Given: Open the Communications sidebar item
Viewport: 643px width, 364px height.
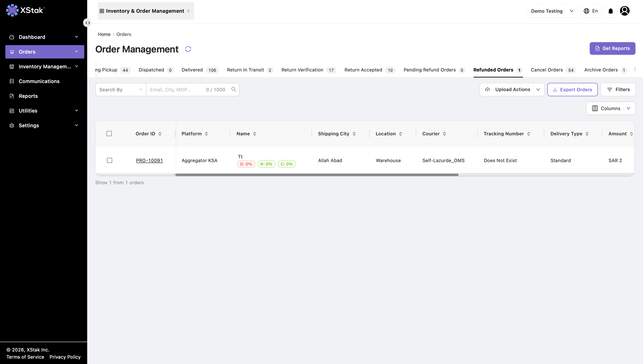Looking at the screenshot, I should pyautogui.click(x=44, y=81).
